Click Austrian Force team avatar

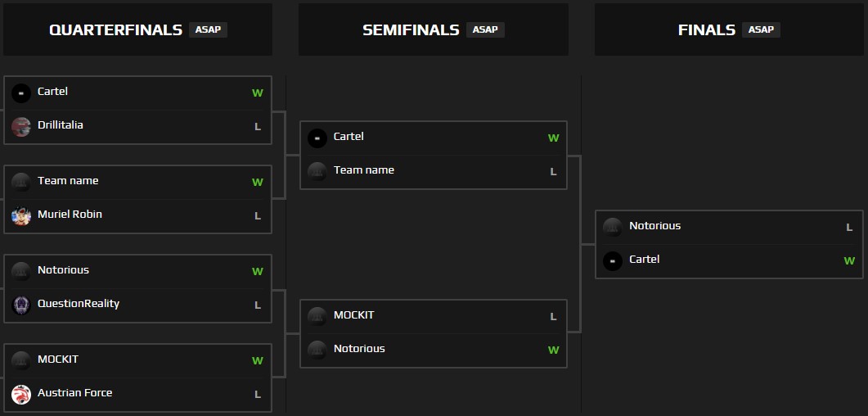pos(21,395)
